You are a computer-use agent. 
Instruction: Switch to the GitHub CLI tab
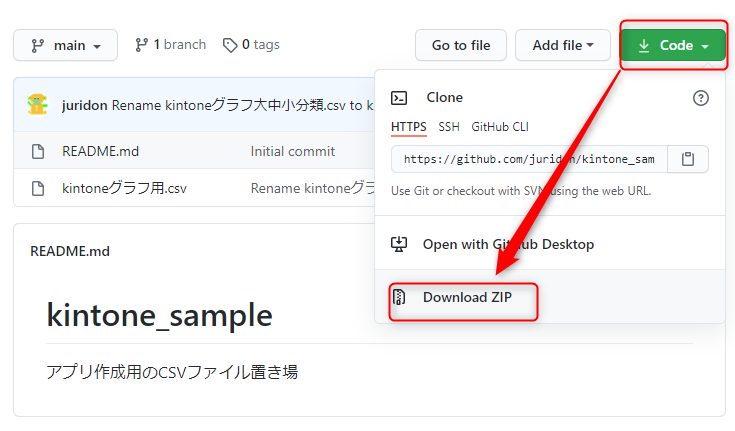click(500, 127)
